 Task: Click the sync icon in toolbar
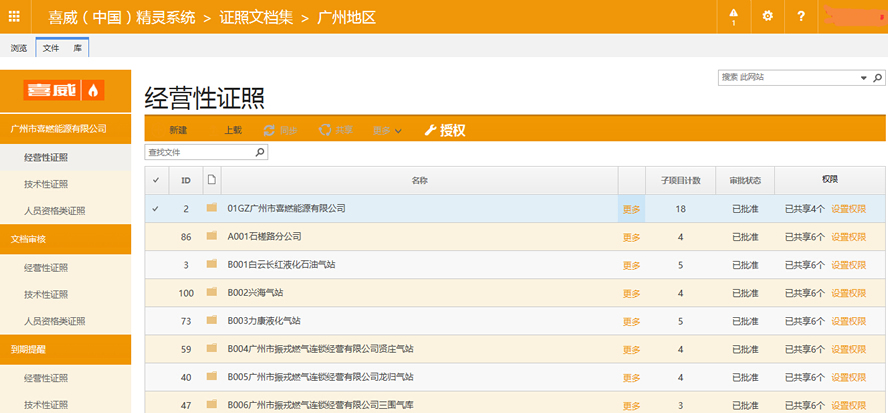(270, 130)
